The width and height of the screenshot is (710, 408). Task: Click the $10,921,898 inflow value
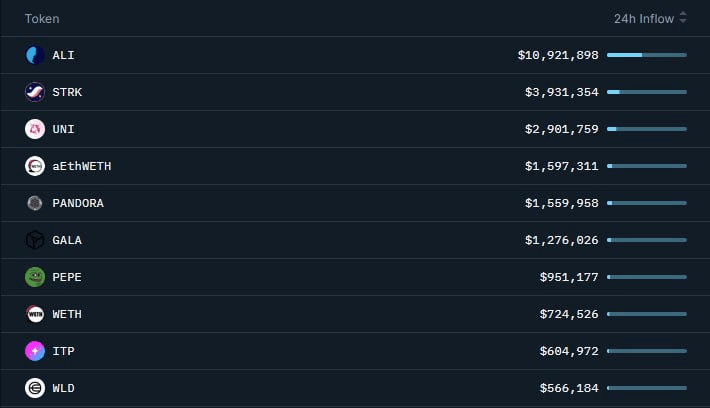tap(558, 55)
